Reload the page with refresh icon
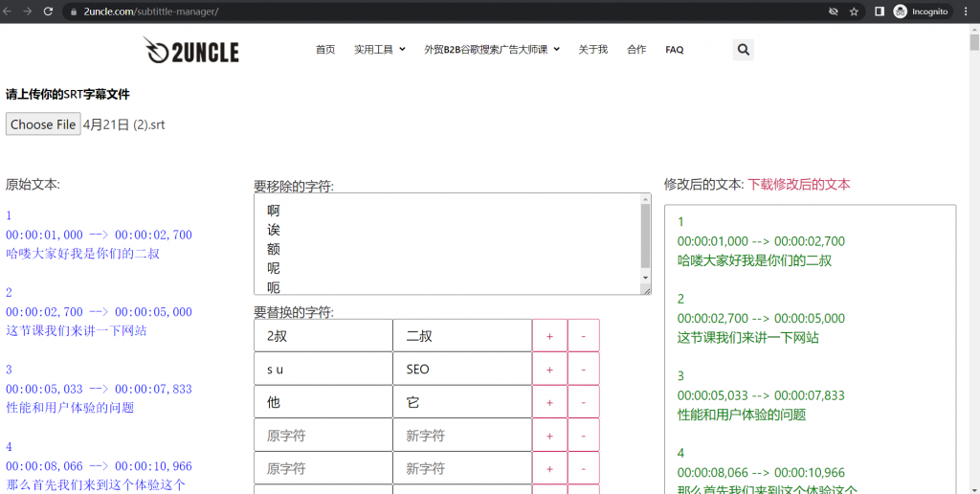The image size is (980, 494). (48, 11)
